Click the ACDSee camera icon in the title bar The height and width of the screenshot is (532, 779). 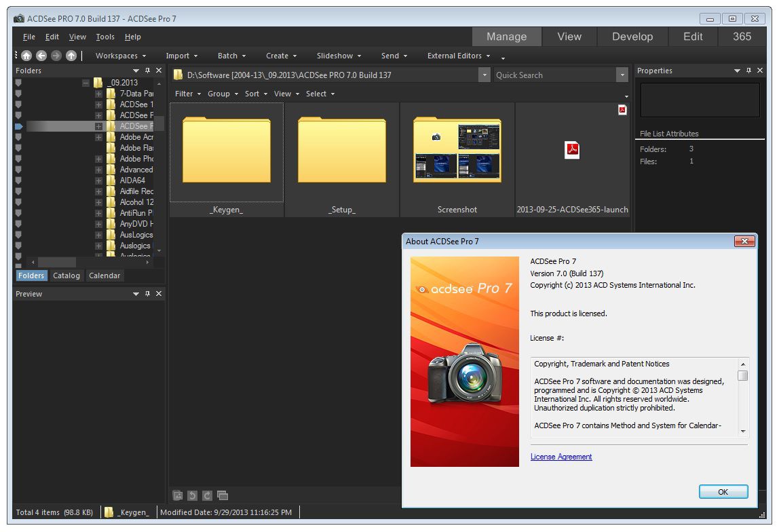click(x=19, y=18)
